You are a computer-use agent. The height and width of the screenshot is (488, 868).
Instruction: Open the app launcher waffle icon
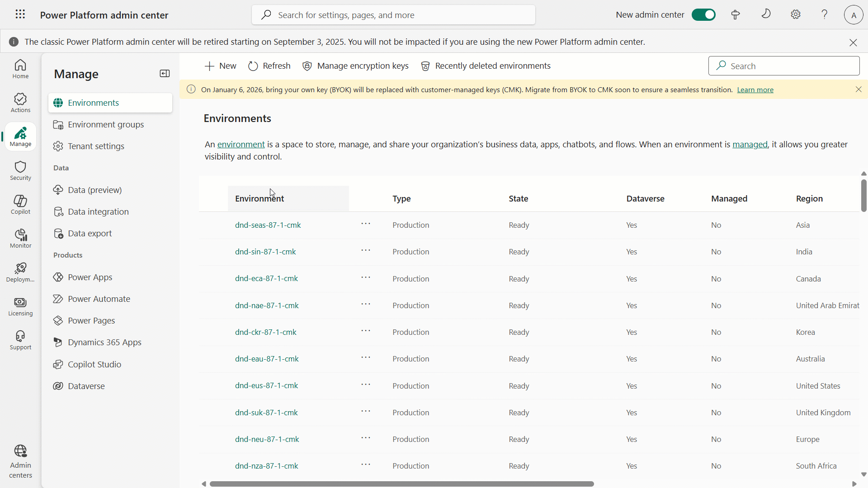click(x=20, y=14)
